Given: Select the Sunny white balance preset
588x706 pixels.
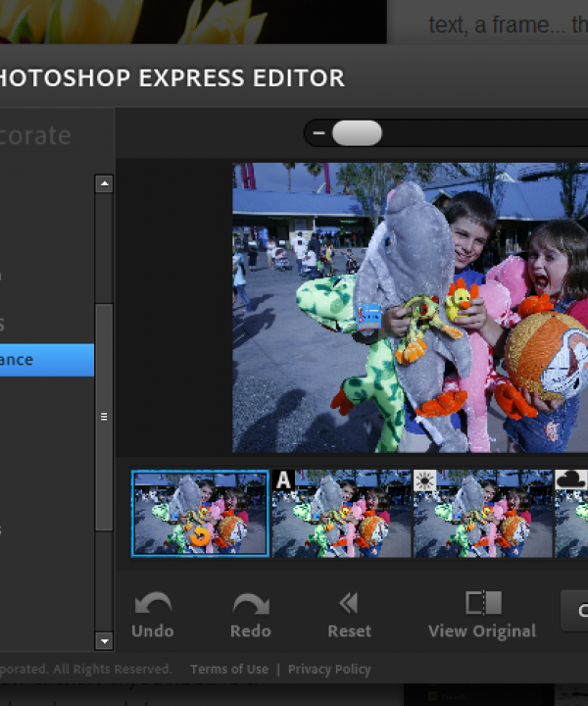Looking at the screenshot, I should pyautogui.click(x=483, y=513).
